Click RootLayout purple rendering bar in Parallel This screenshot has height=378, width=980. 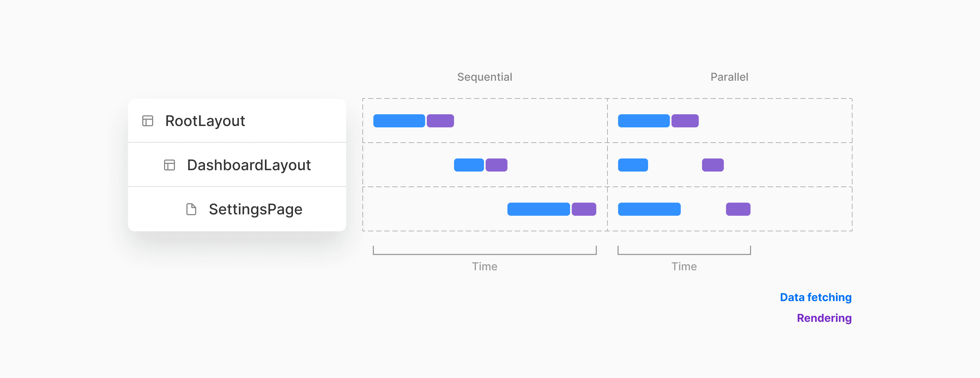[685, 121]
